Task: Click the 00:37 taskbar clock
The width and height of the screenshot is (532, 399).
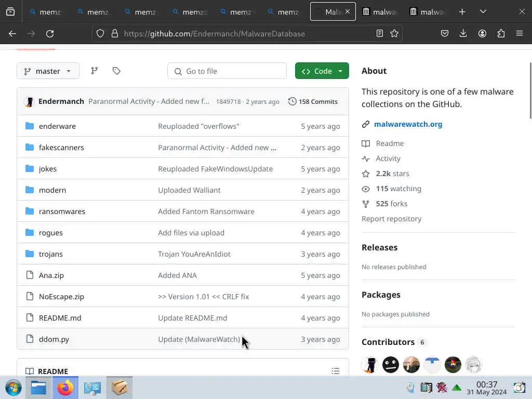Action: 486,388
